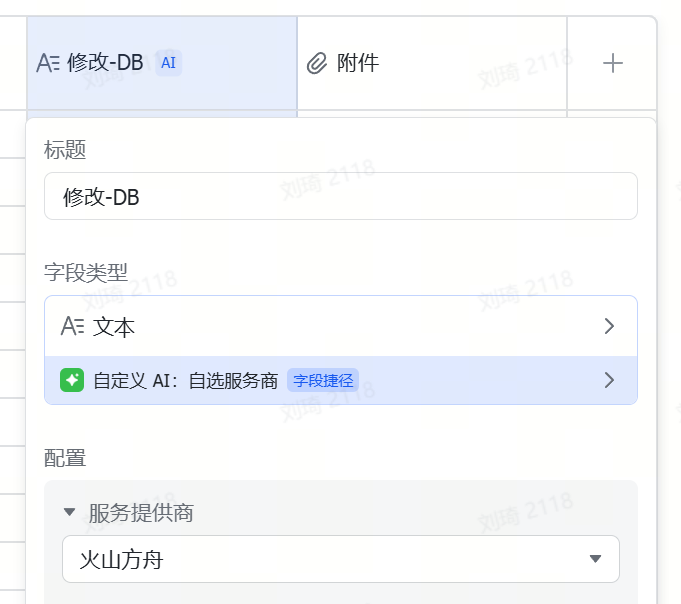681x604 pixels.
Task: Open field type list via 文本 chevron
Action: coord(609,326)
